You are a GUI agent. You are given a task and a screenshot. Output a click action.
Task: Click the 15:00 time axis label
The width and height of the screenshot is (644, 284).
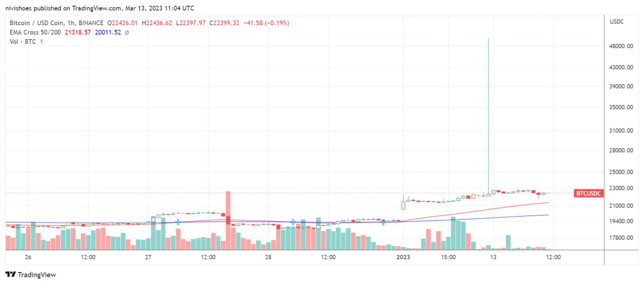pos(448,257)
